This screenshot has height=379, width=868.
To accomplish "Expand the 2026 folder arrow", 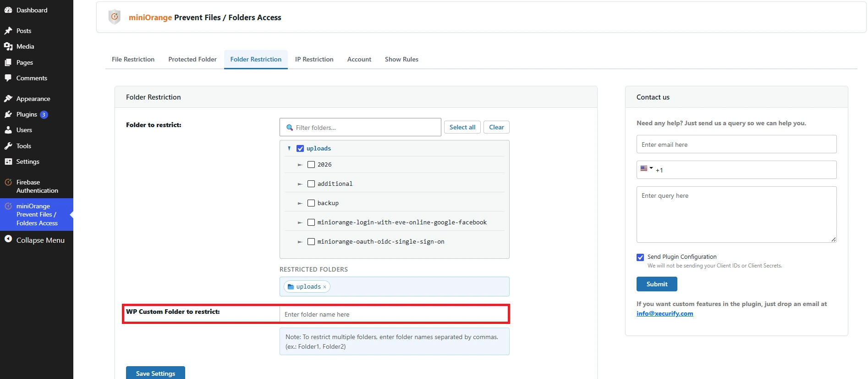I will click(300, 165).
